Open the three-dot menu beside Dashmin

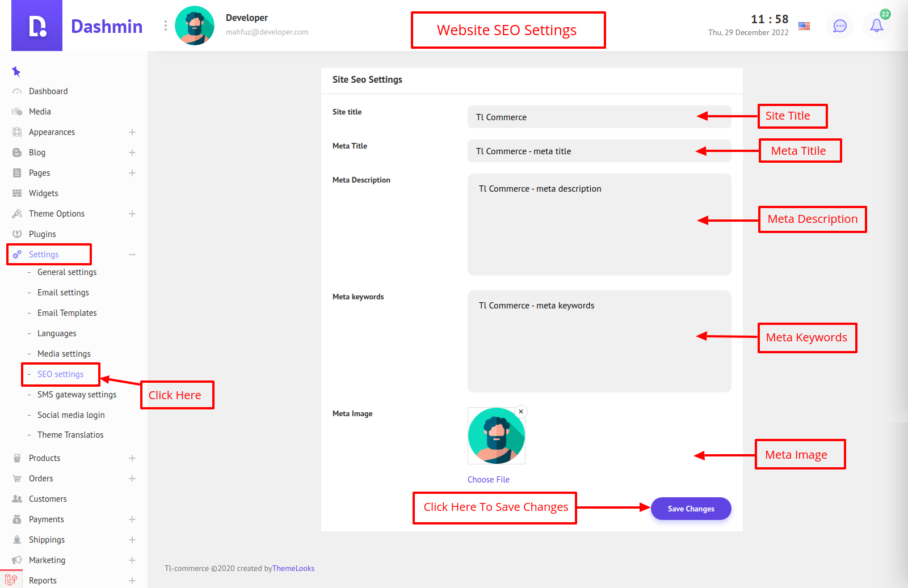coord(165,26)
